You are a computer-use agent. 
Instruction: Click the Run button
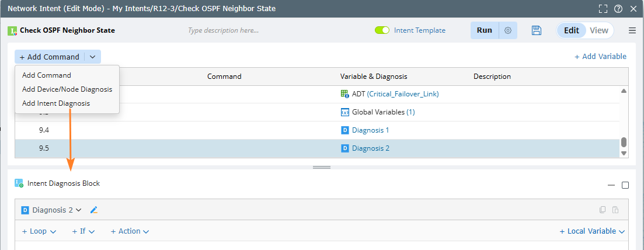(485, 30)
